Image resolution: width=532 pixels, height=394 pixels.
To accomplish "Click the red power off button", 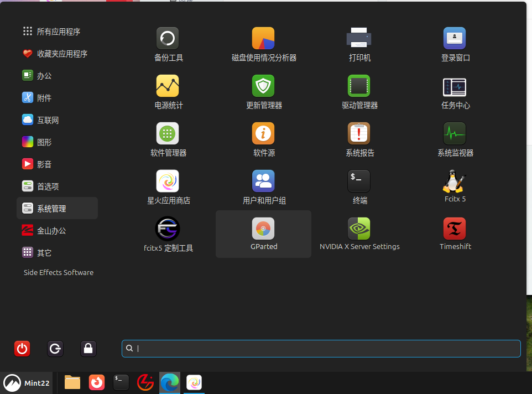I will coord(22,349).
